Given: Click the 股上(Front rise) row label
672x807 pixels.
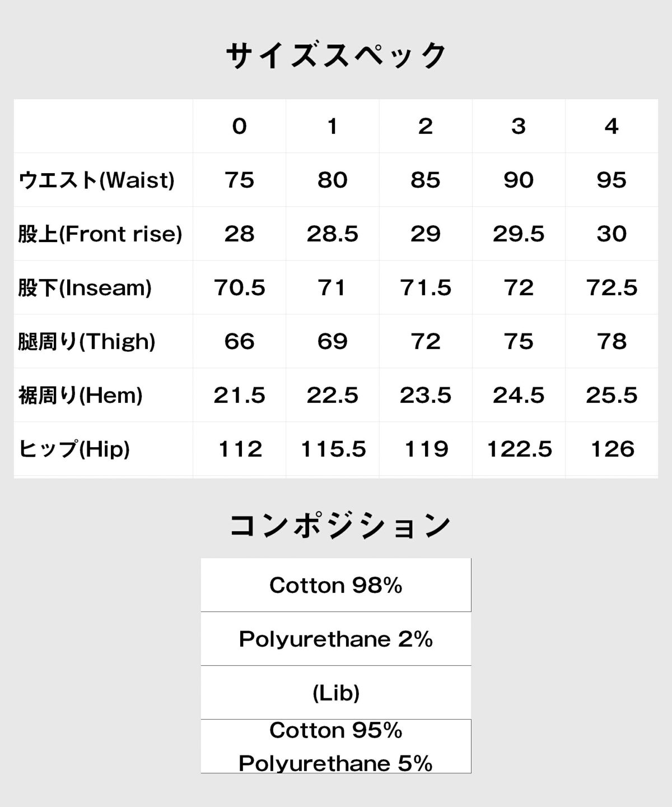Looking at the screenshot, I should tap(100, 234).
